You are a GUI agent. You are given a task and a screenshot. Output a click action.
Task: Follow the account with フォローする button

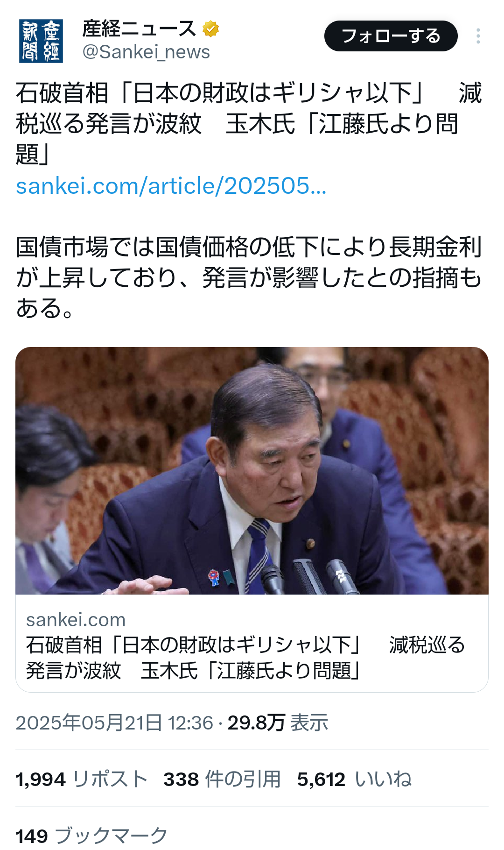coord(391,36)
